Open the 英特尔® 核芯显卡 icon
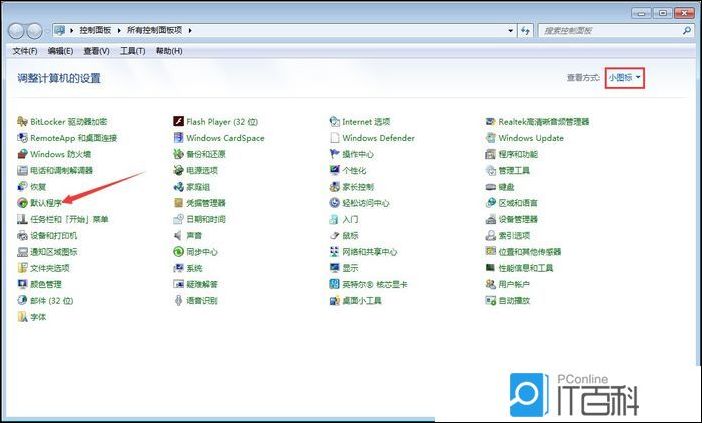The image size is (702, 423). click(334, 284)
